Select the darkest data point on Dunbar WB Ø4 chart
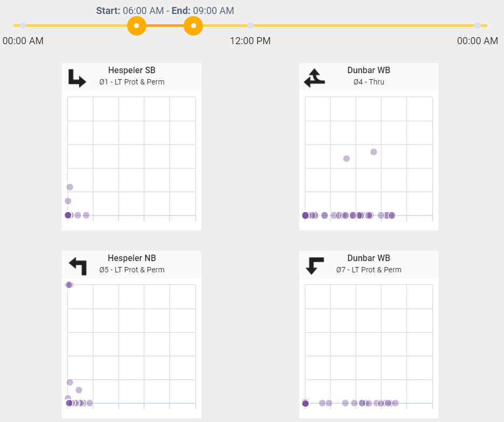This screenshot has width=504, height=422. [306, 215]
